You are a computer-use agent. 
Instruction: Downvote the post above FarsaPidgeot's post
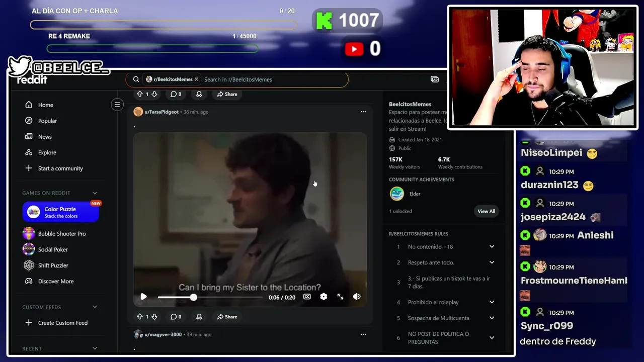click(154, 94)
